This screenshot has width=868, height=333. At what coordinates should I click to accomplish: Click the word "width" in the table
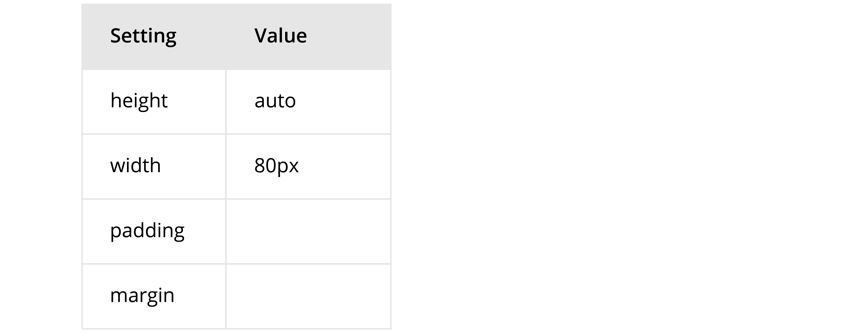(x=136, y=165)
